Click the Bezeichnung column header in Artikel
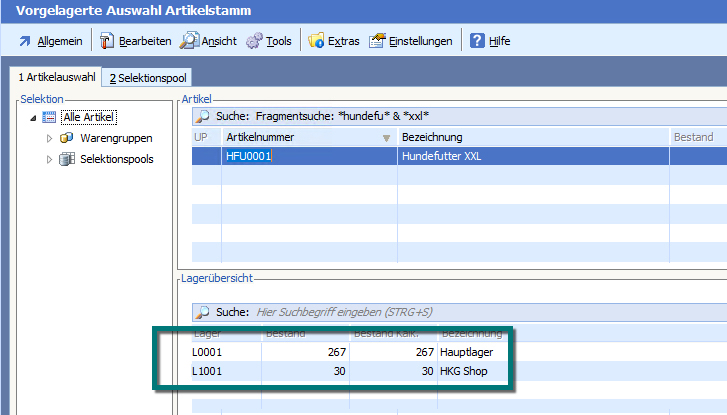Screen dimensions: 727x415 coord(430,137)
